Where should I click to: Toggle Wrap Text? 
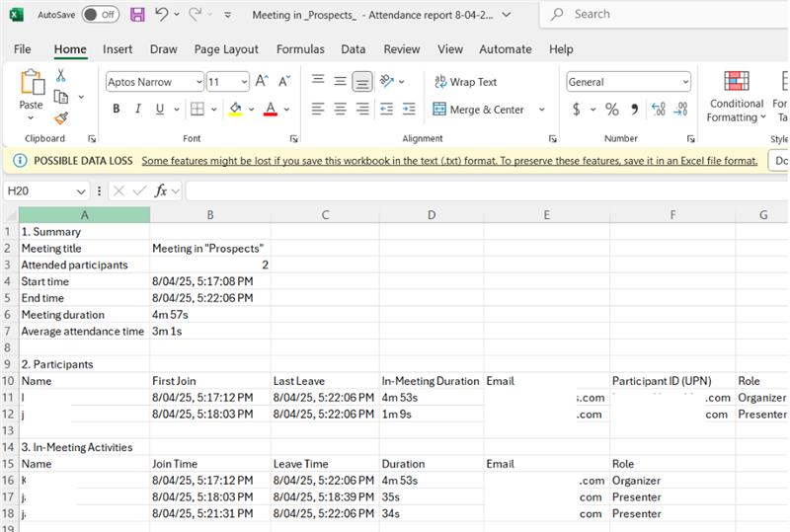(x=465, y=82)
